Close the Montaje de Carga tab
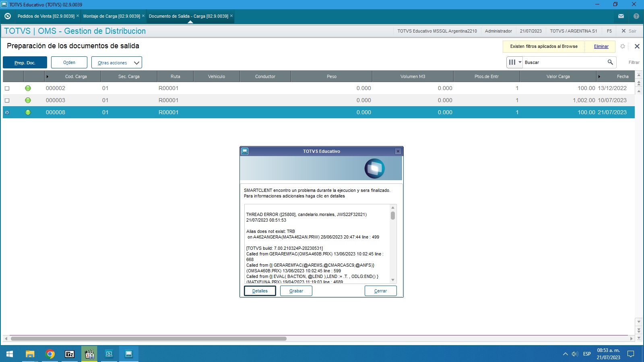 pyautogui.click(x=143, y=16)
